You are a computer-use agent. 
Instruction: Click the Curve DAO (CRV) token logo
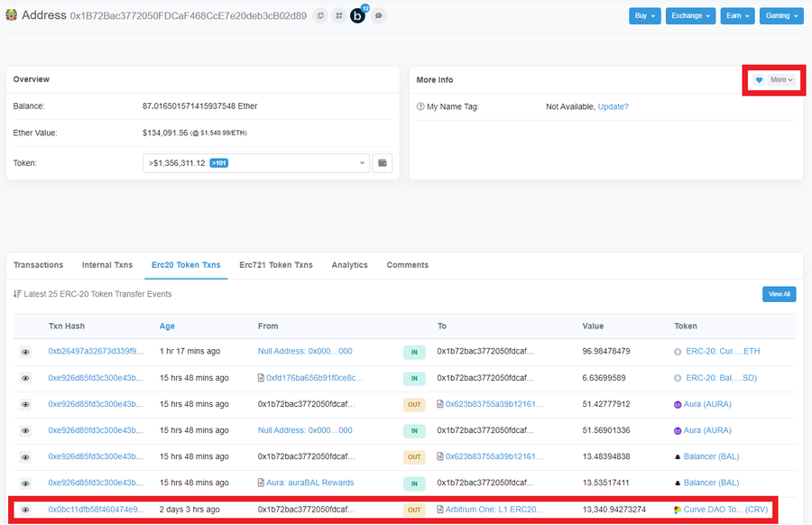[679, 509]
